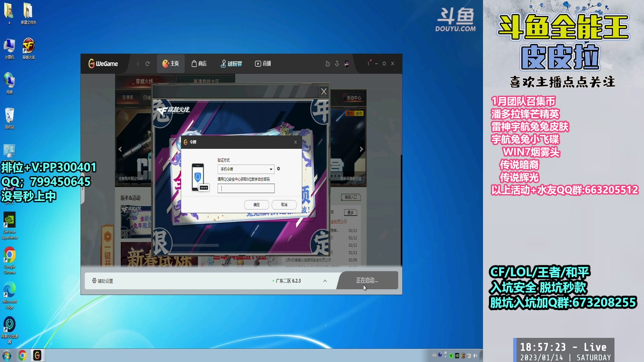Click the 正在启动 launching progress button

point(367,281)
